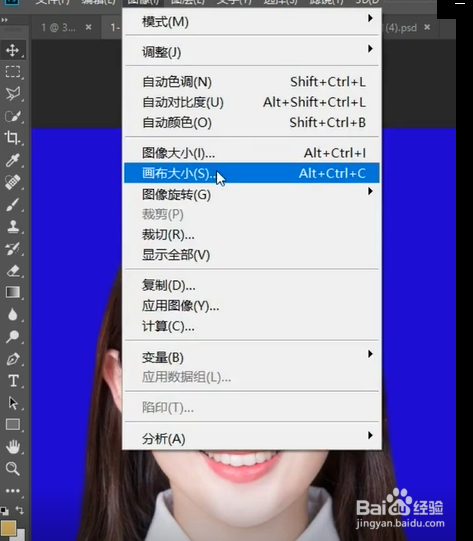
Task: Close the (4).psd document tab
Action: pyautogui.click(x=427, y=27)
